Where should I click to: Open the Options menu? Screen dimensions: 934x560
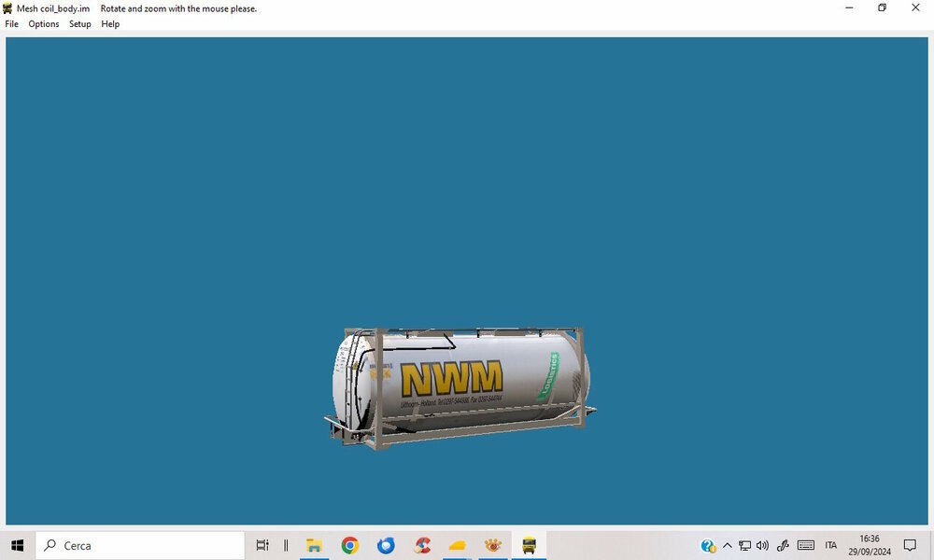point(44,24)
